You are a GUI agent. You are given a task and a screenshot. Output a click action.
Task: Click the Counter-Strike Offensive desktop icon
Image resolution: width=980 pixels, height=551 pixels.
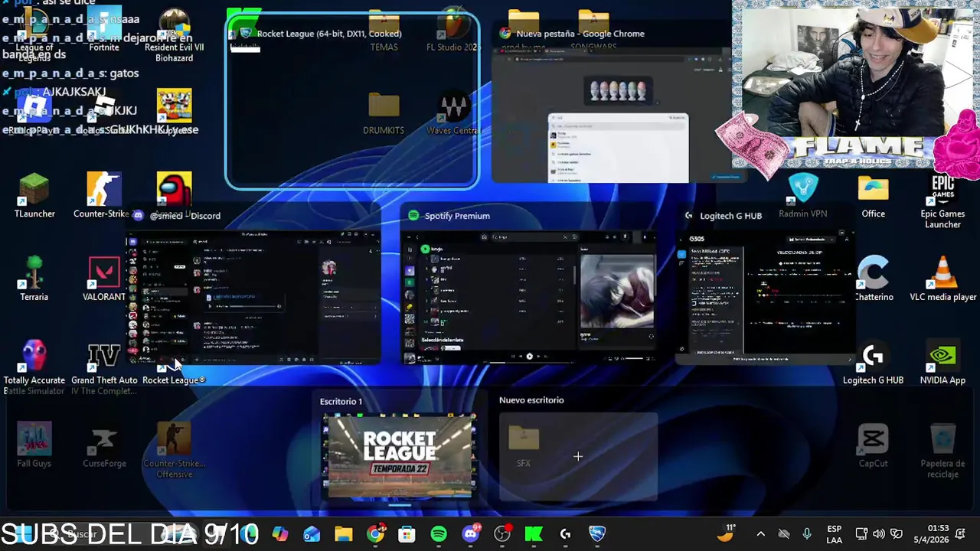tap(174, 452)
